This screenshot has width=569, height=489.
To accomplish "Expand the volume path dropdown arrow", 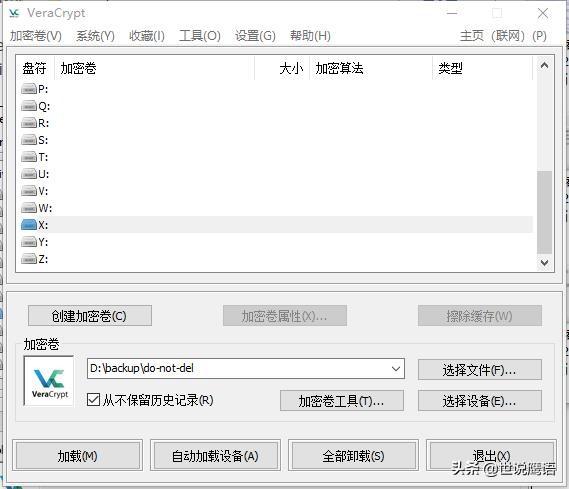I will point(396,369).
